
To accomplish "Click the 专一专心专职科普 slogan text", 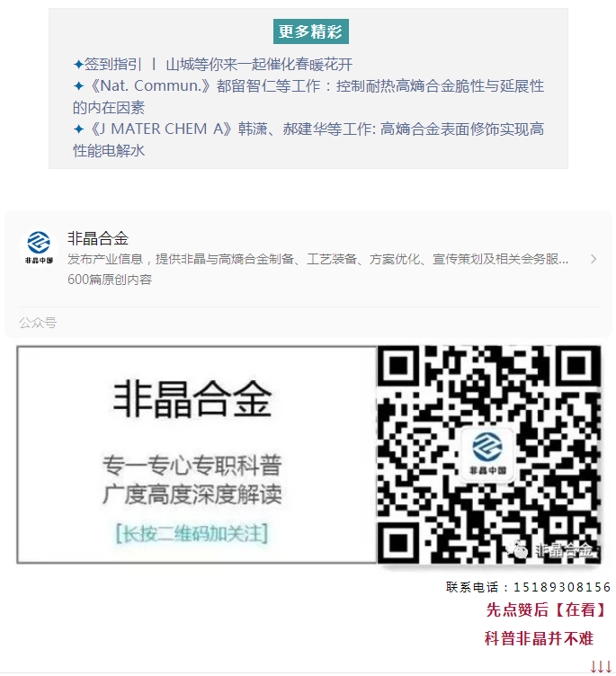I will pos(192,465).
